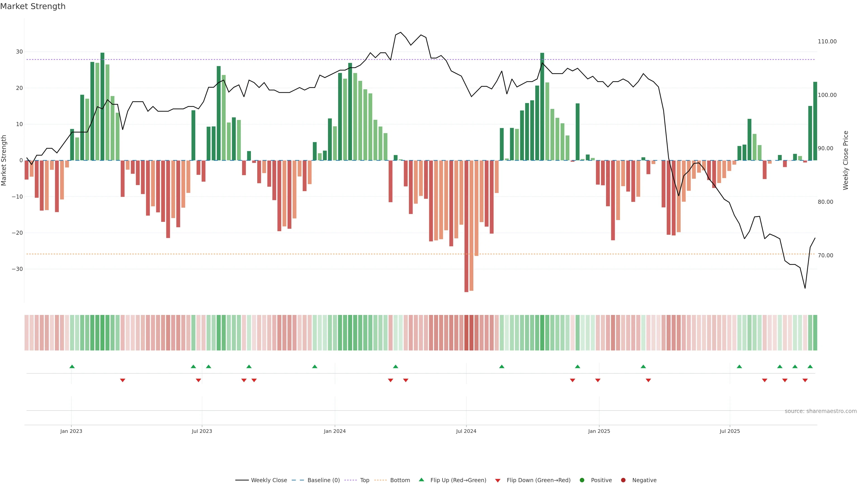Click the rightmost dark green strength bar

pyautogui.click(x=815, y=121)
